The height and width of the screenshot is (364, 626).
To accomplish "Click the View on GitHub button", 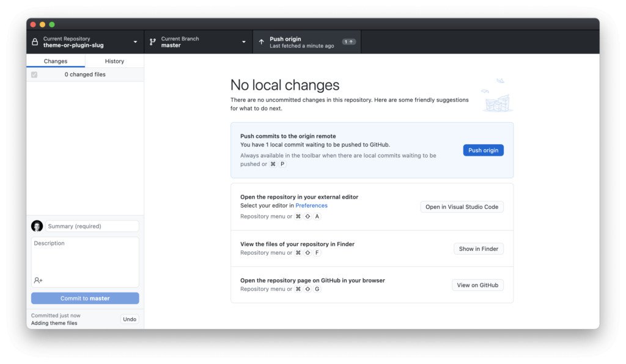I will pos(477,285).
